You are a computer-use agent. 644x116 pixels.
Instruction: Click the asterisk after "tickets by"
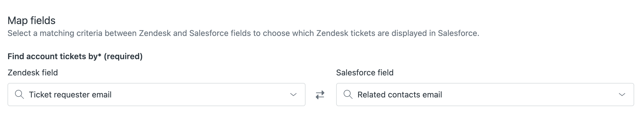pos(100,56)
